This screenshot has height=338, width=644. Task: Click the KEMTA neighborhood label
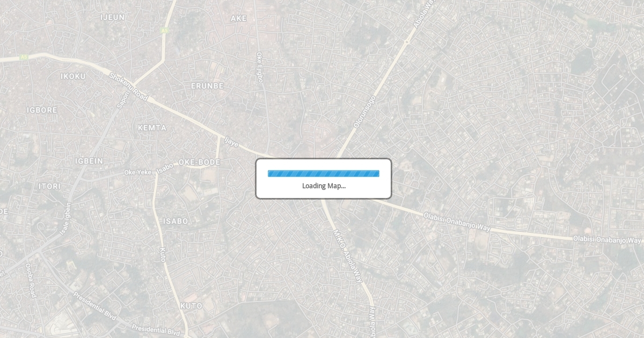(x=152, y=128)
